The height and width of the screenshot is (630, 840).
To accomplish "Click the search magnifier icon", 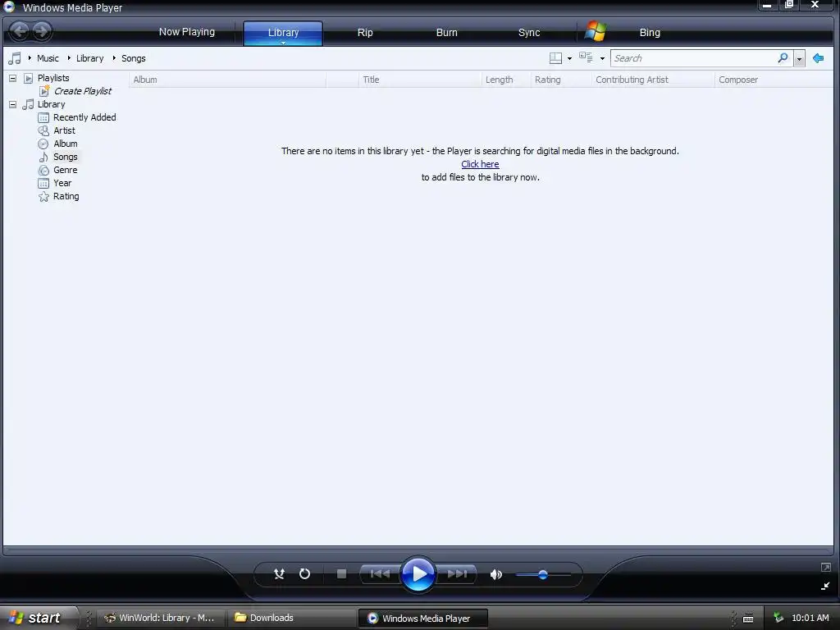I will coord(783,58).
